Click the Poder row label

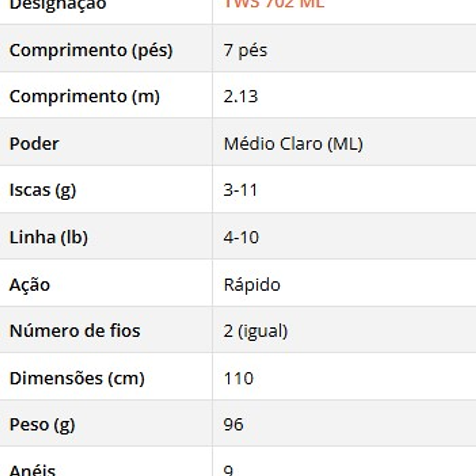click(34, 144)
